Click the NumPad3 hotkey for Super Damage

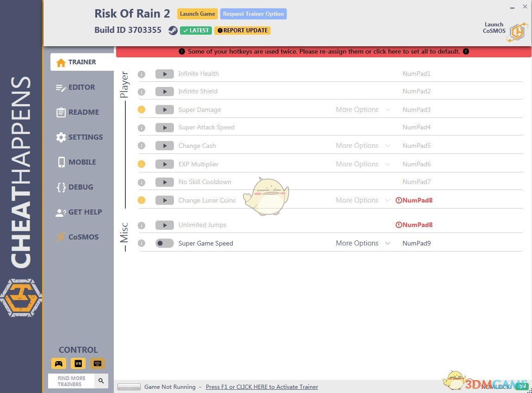click(x=416, y=110)
